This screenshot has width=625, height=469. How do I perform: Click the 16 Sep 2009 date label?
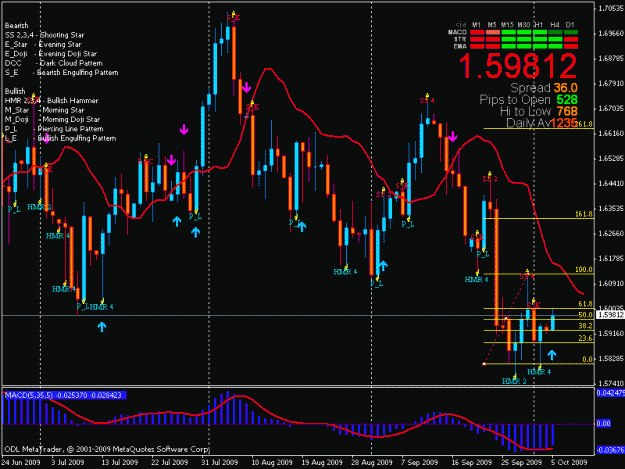pos(472,462)
